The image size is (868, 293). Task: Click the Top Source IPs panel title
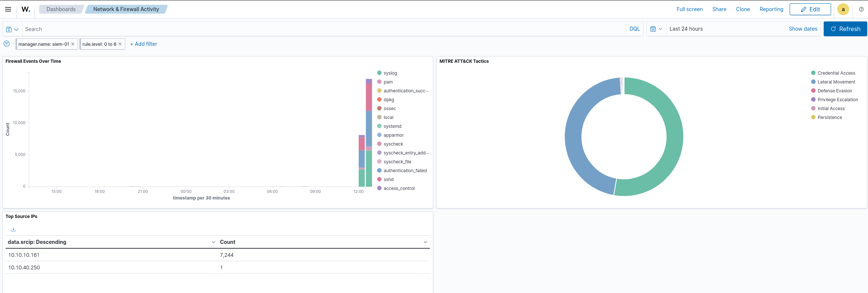pyautogui.click(x=21, y=217)
